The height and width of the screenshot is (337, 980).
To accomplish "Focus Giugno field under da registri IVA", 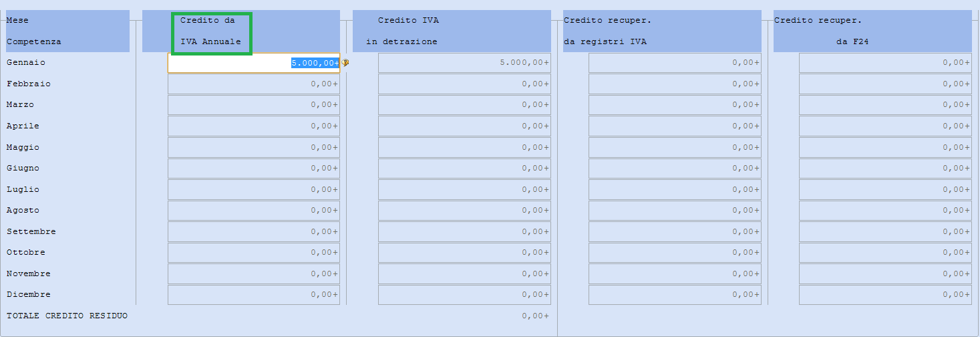I will coord(675,168).
